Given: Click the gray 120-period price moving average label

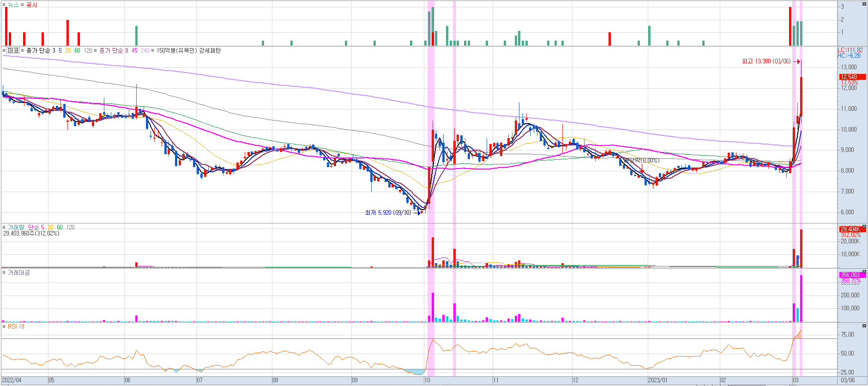Looking at the screenshot, I should click(x=88, y=50).
